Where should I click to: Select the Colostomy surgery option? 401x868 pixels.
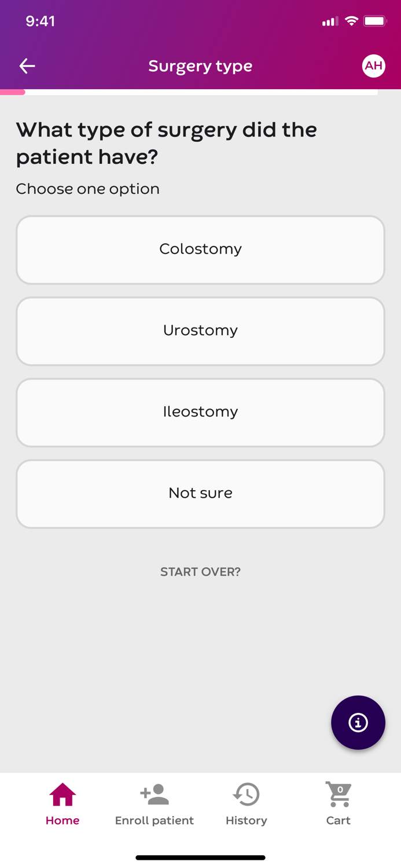tap(200, 249)
